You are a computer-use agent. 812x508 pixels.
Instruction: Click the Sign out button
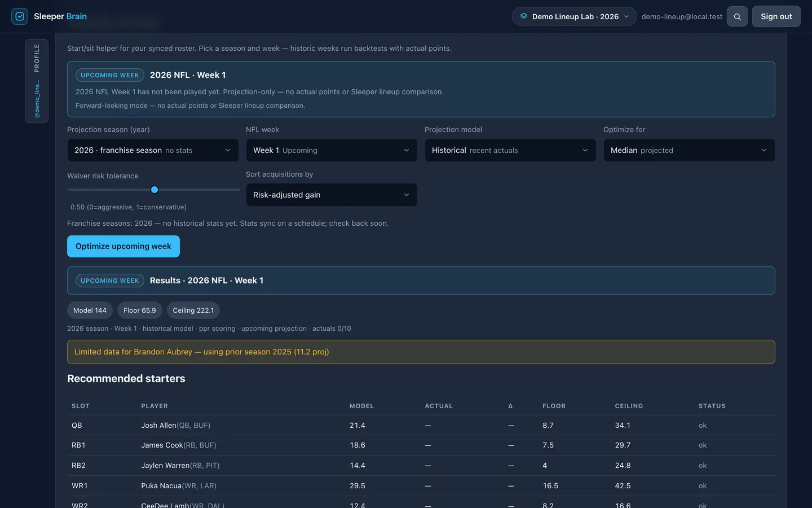[776, 16]
